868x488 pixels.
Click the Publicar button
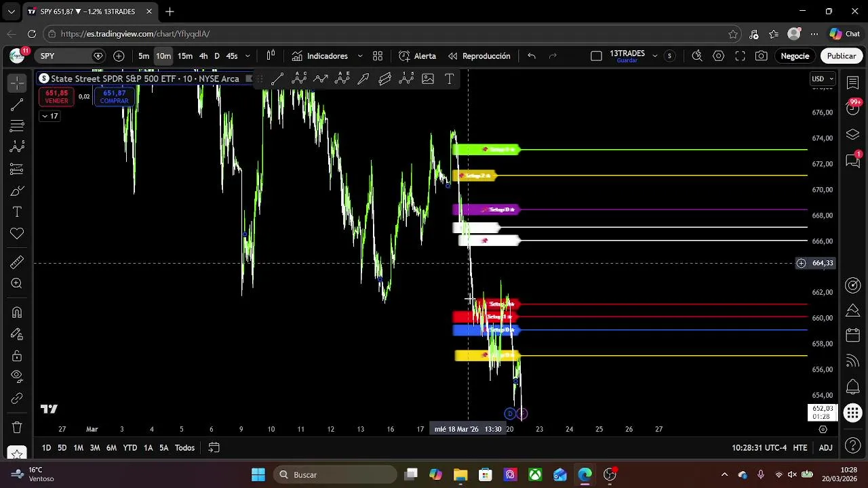(842, 56)
